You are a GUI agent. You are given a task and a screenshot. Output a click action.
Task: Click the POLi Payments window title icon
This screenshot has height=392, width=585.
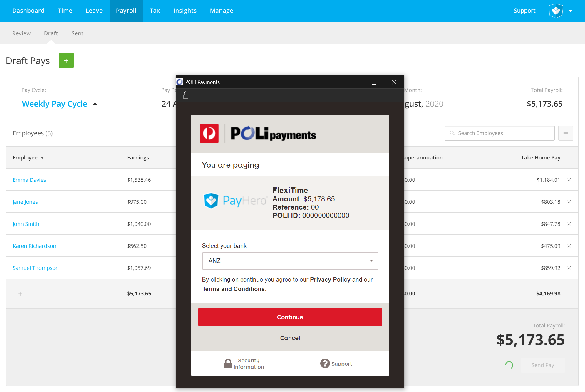180,82
